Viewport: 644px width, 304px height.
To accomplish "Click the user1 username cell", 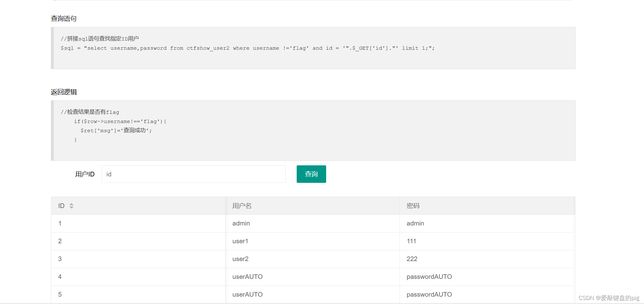I will [x=312, y=241].
